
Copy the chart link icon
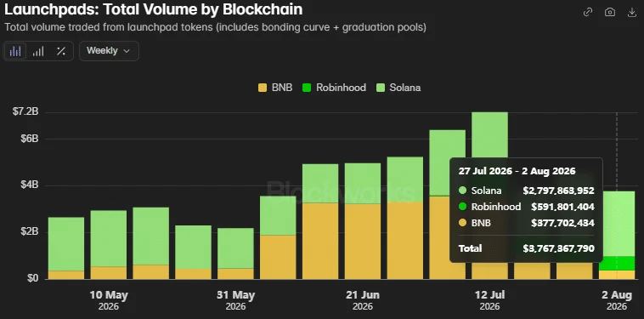pyautogui.click(x=588, y=12)
